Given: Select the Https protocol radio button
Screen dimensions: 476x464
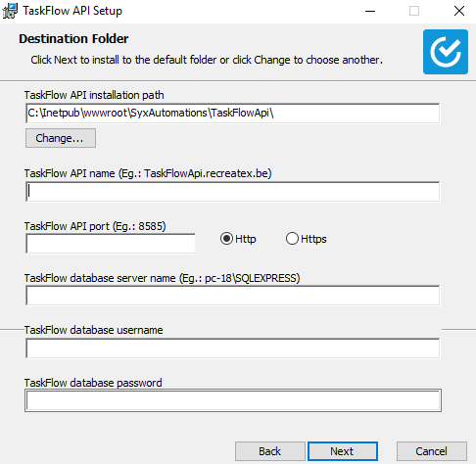Looking at the screenshot, I should click(x=292, y=239).
